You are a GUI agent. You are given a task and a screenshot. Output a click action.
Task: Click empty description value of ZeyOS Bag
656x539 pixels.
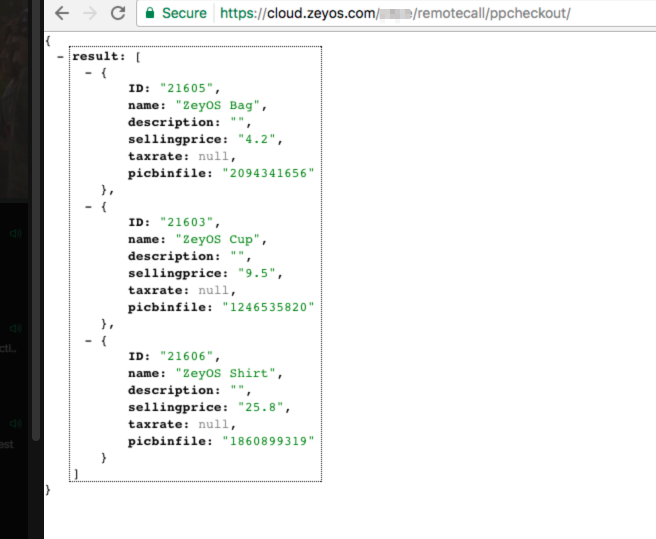(237, 122)
